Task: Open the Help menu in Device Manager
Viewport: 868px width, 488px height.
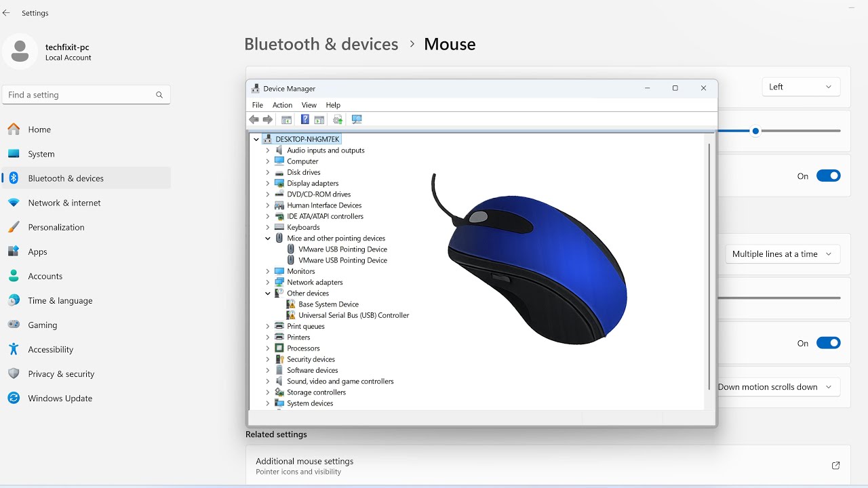Action: 333,105
